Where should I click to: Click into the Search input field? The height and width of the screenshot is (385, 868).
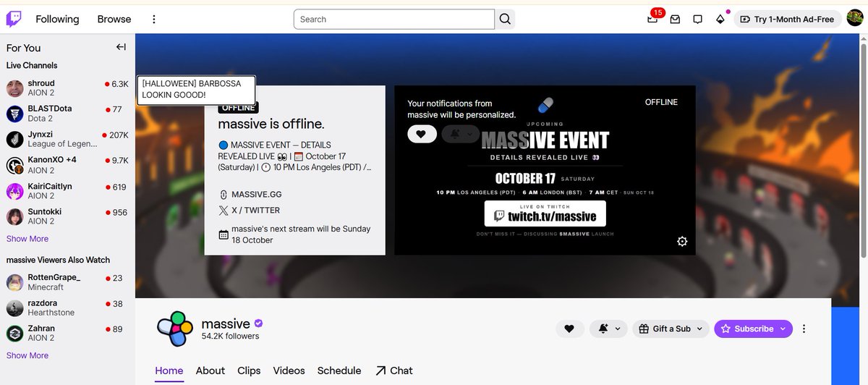394,20
